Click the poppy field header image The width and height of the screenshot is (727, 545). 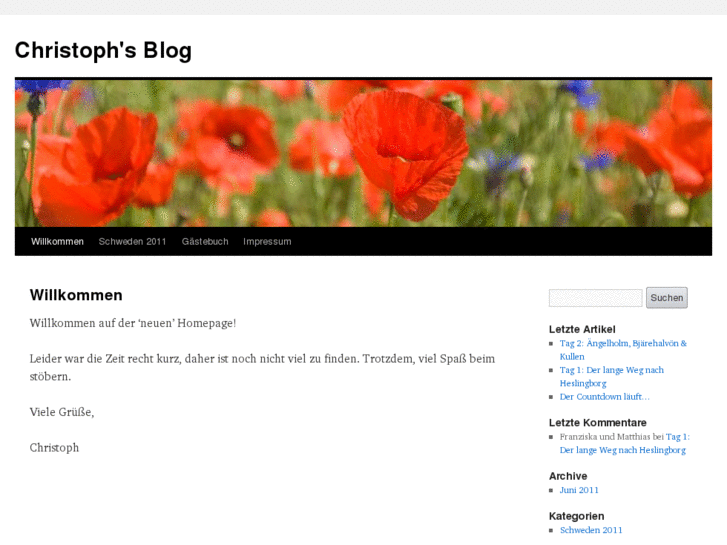tap(363, 153)
